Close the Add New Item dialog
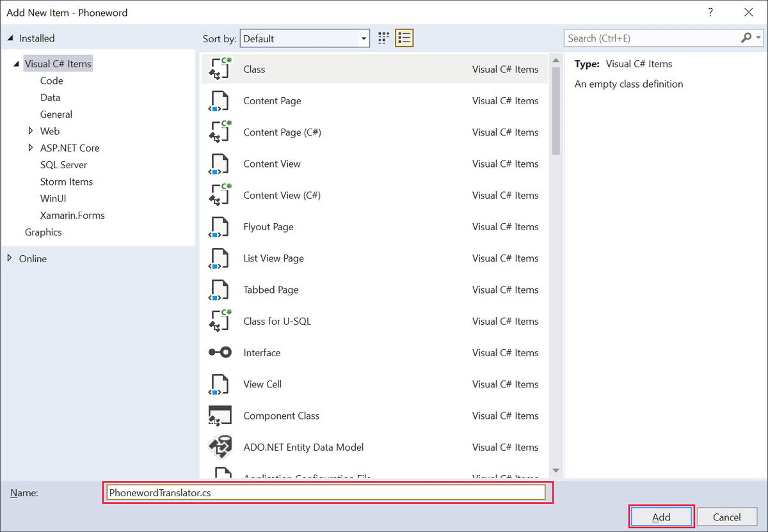 748,12
